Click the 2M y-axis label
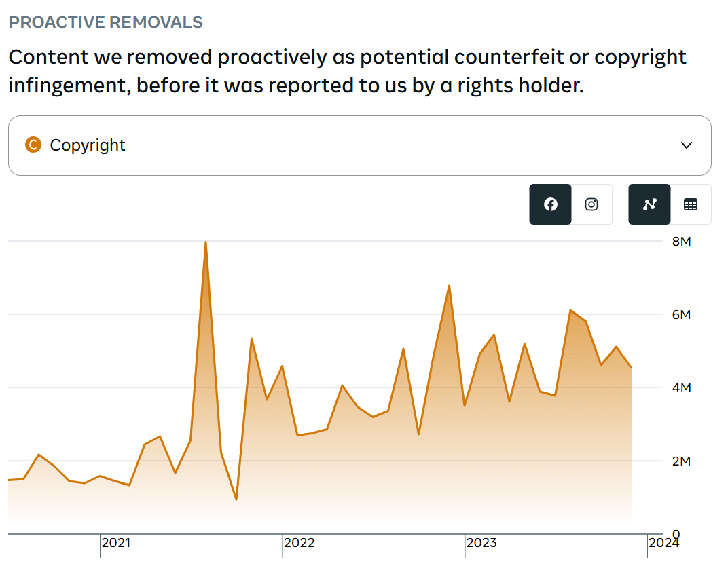The image size is (728, 587). coord(682,461)
